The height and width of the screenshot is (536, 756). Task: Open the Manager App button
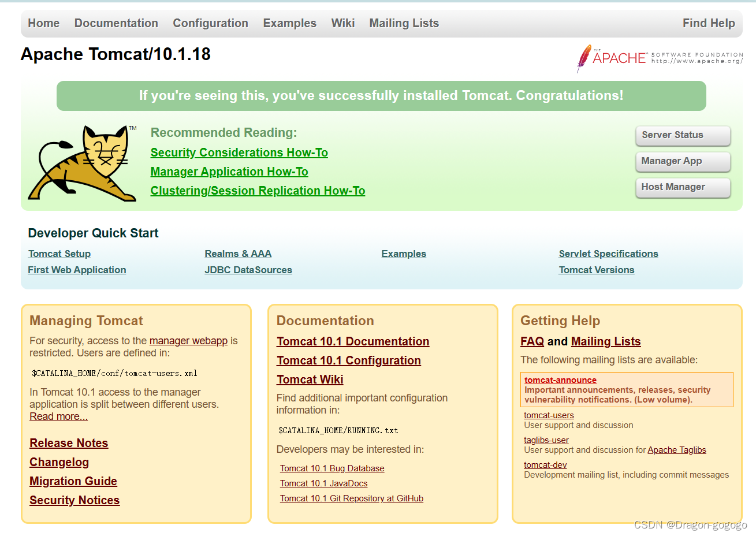pyautogui.click(x=683, y=161)
